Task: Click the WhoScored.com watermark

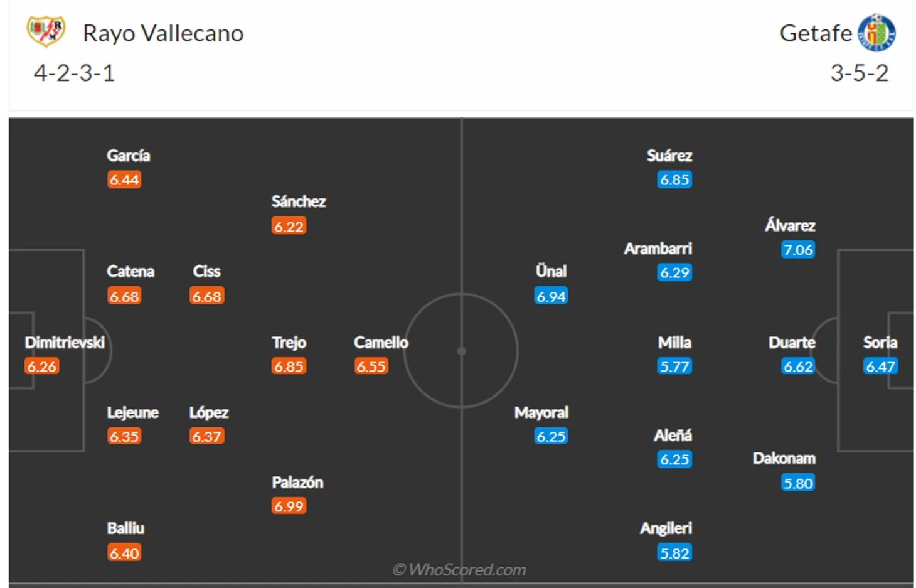Action: click(x=459, y=570)
